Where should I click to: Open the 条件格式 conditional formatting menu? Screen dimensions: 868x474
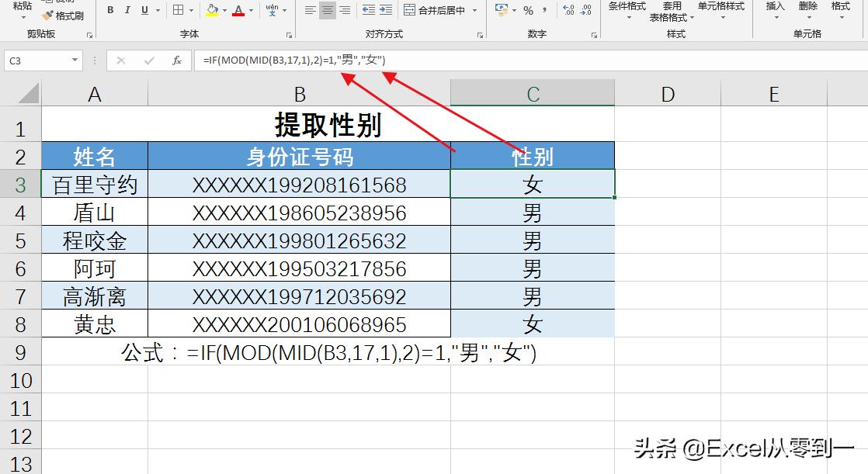click(630, 11)
